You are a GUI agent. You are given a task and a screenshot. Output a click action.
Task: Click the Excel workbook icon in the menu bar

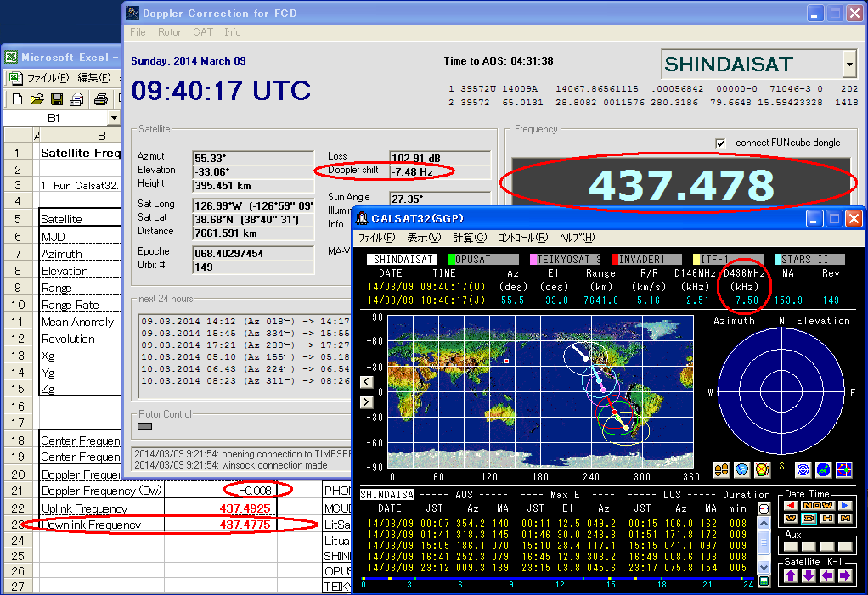[15, 78]
